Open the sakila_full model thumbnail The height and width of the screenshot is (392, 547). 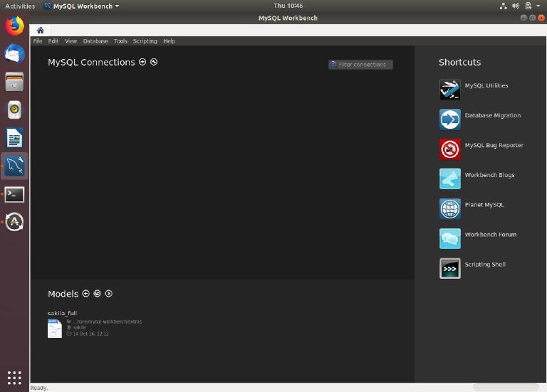click(x=55, y=328)
